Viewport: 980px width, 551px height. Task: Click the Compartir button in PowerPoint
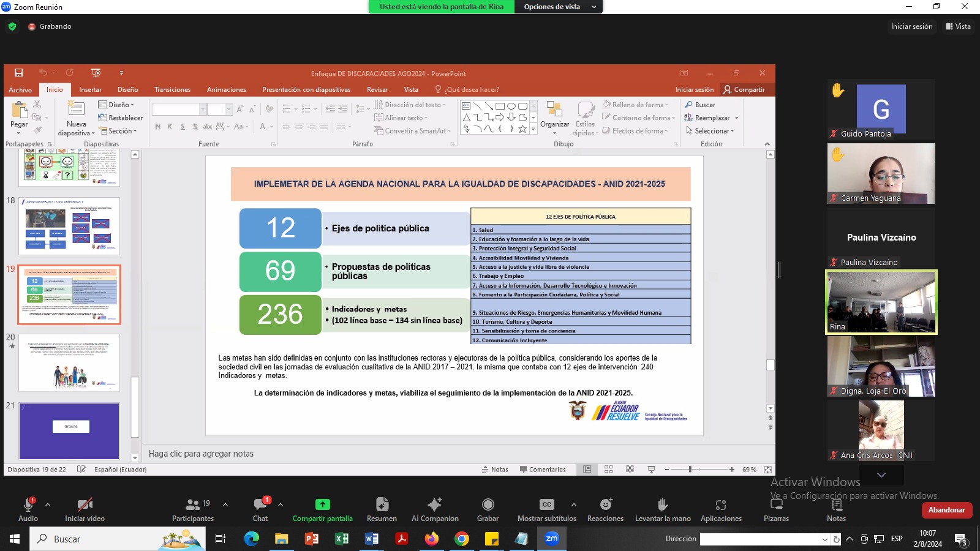point(744,89)
